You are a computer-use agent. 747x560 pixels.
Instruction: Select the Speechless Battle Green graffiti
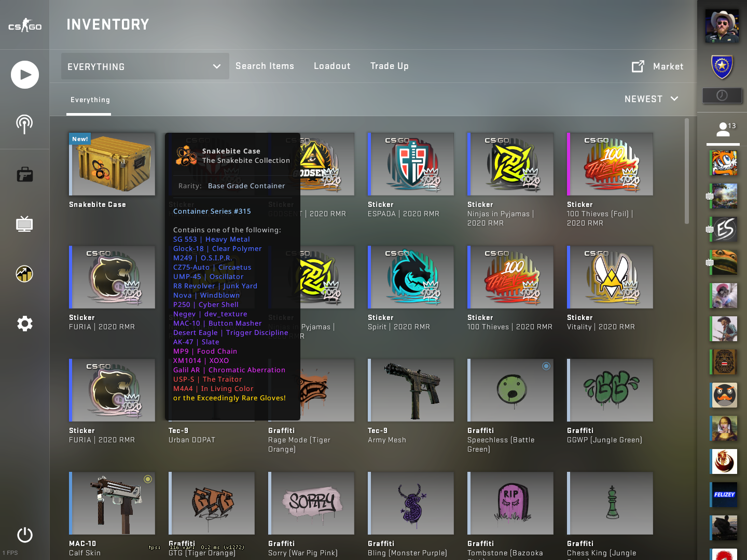(510, 390)
